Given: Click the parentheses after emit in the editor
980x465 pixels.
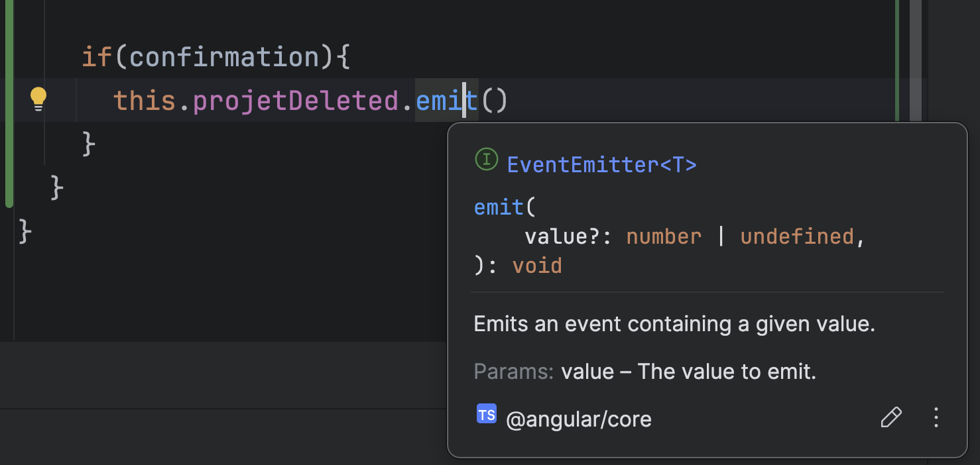Looking at the screenshot, I should (493, 101).
